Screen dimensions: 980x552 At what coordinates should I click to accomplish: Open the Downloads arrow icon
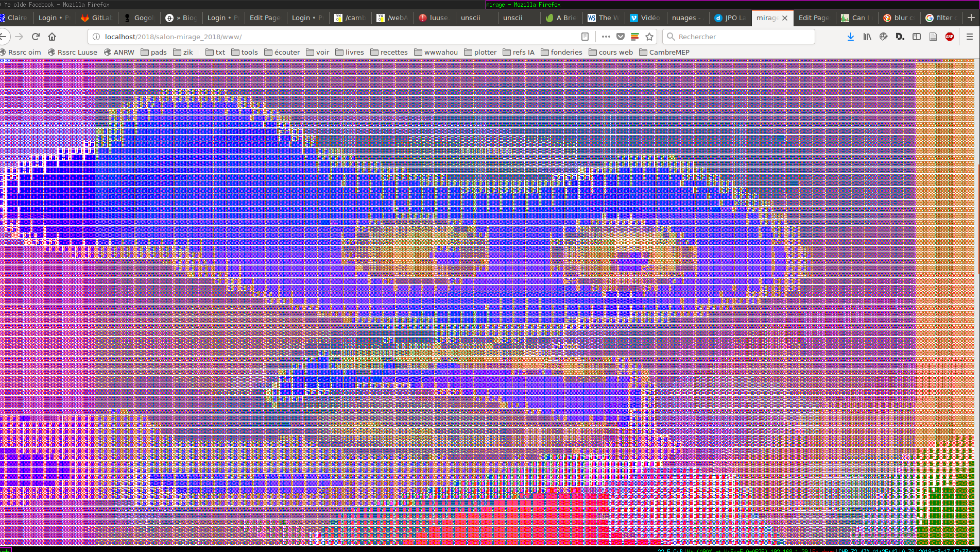tap(850, 37)
